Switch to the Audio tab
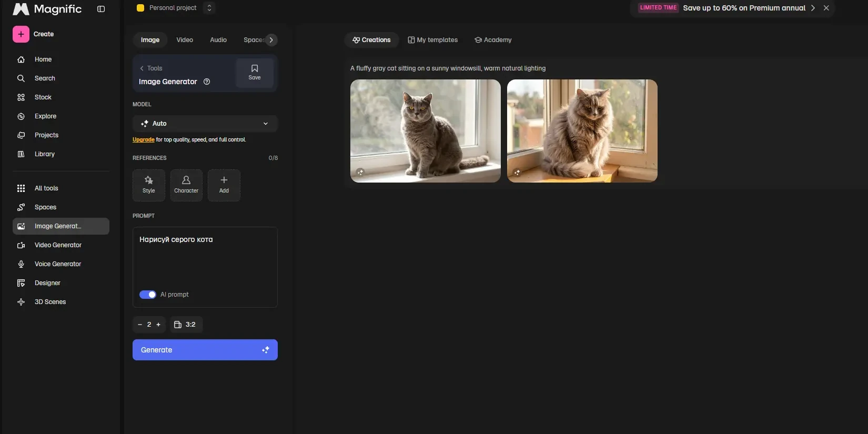 218,40
